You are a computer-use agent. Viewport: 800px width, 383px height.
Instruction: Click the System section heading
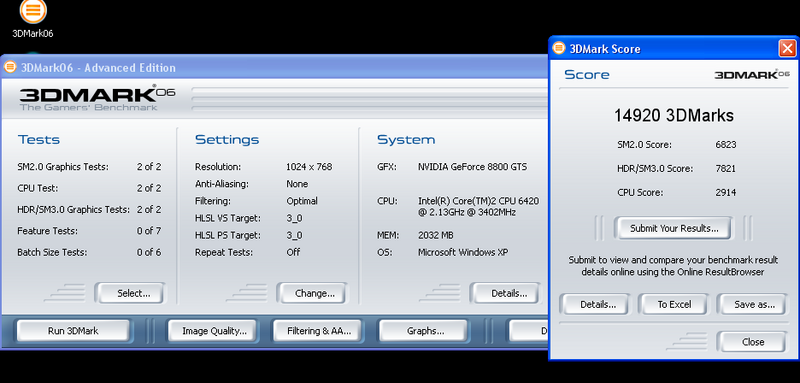coord(406,139)
